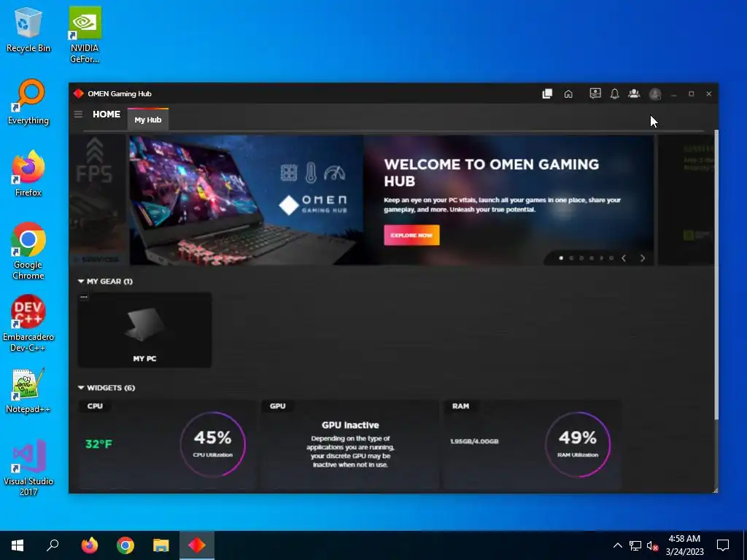747x560 pixels.
Task: Select the Firefox desktop shortcut
Action: click(x=28, y=174)
